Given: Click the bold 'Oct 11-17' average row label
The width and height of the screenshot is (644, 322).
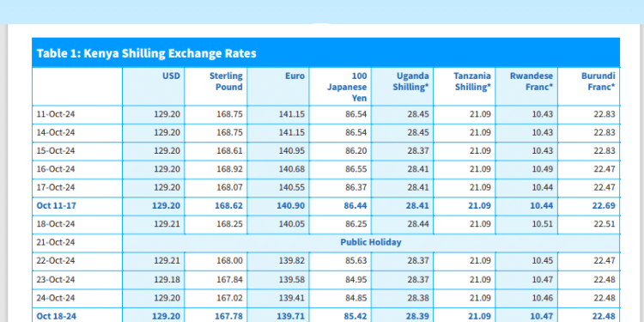Looking at the screenshot, I should (x=57, y=206).
